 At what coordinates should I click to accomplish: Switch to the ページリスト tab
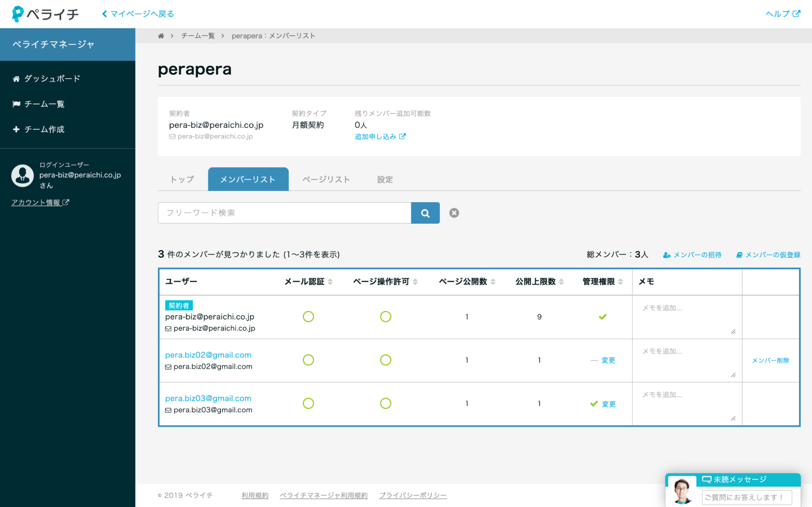326,179
